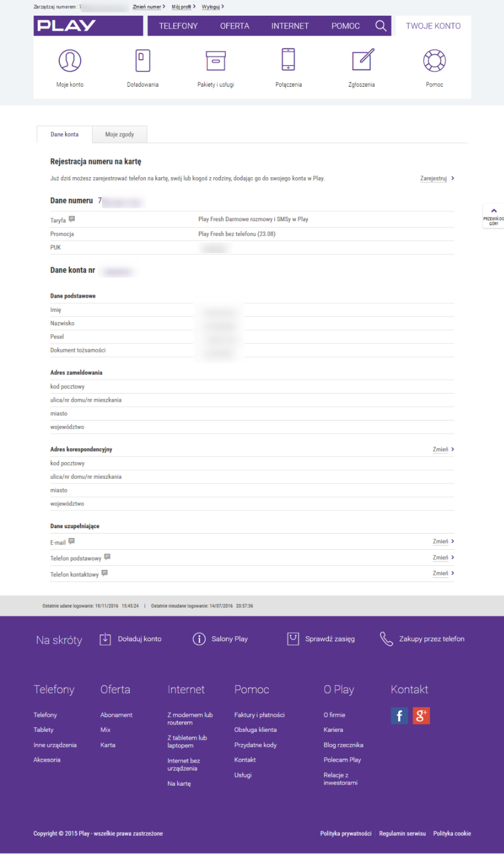Switch to the Moje zgody tab

pos(119,134)
